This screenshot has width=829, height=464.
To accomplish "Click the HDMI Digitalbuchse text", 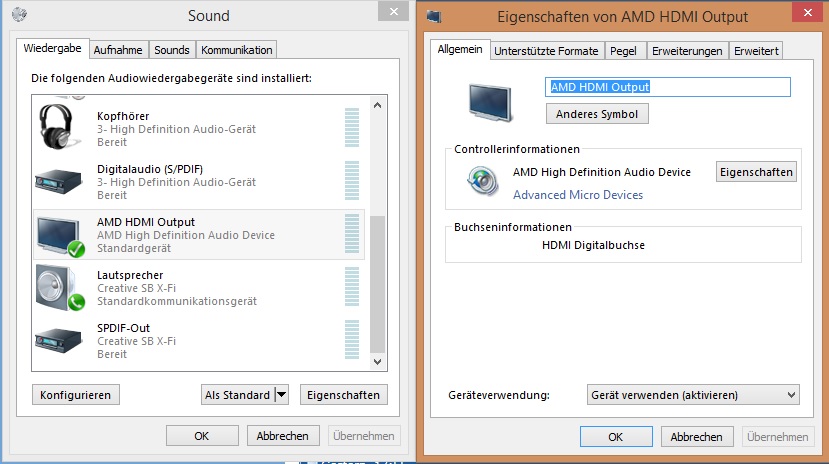I will tap(593, 245).
